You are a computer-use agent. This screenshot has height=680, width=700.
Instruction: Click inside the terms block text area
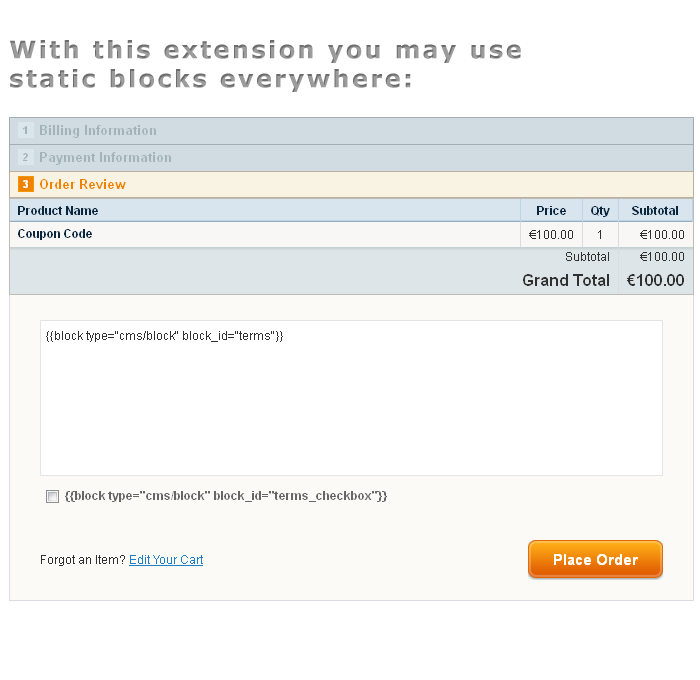[x=351, y=398]
